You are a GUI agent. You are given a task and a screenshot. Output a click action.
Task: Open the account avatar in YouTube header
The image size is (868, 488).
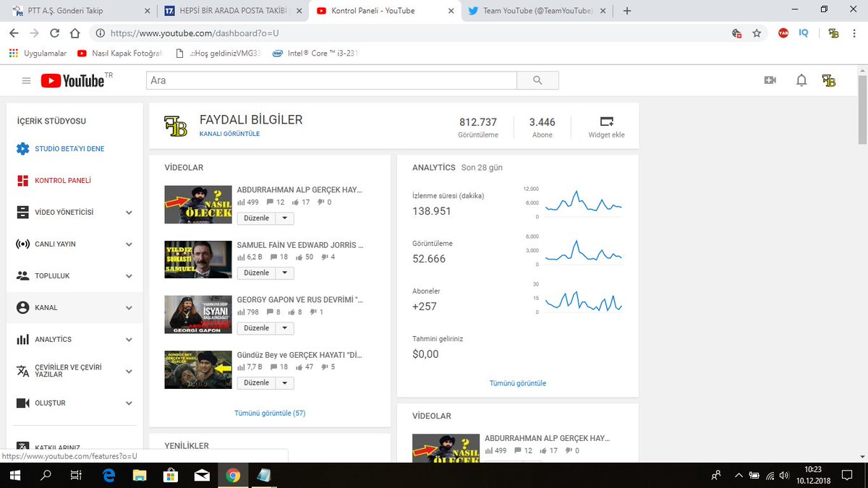(829, 80)
